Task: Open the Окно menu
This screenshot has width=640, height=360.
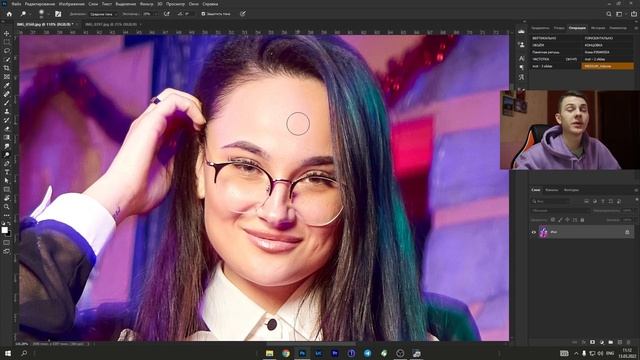Action: click(193, 4)
